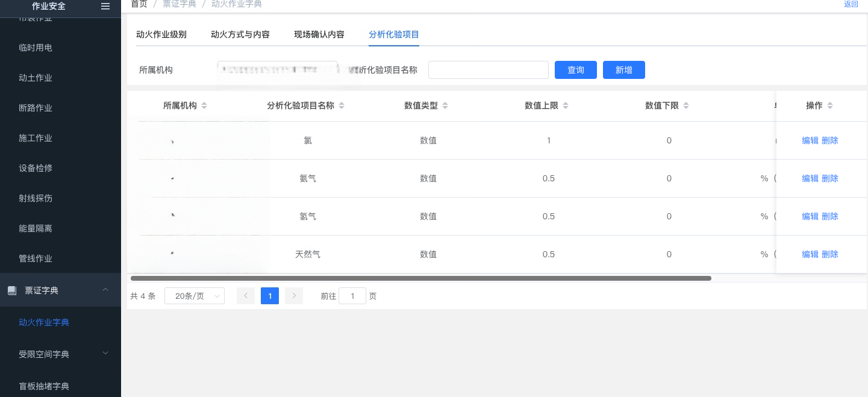Go to next page arrow
Image resolution: width=868 pixels, height=397 pixels.
pos(294,296)
